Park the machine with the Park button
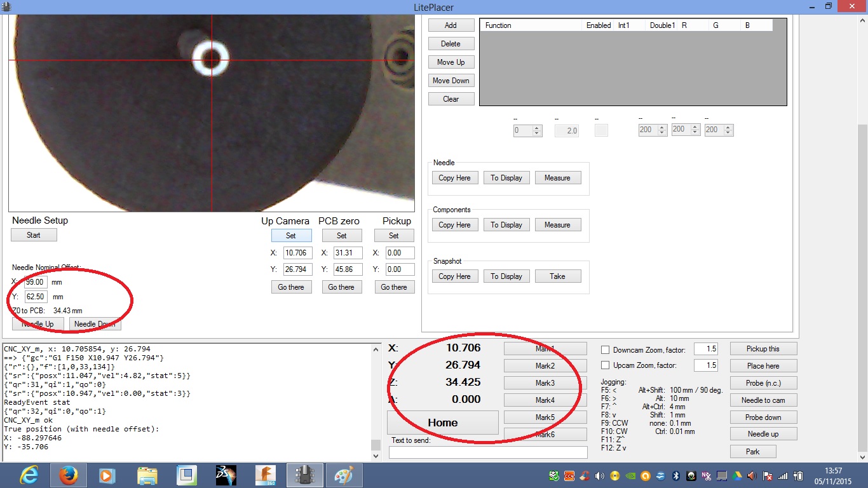Screen dimensions: 868x488 tap(753, 452)
